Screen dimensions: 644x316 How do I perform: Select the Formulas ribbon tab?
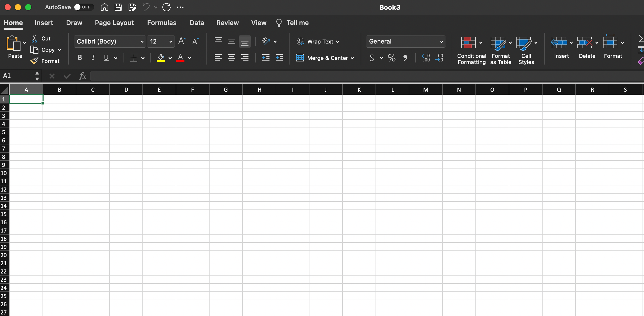point(162,23)
